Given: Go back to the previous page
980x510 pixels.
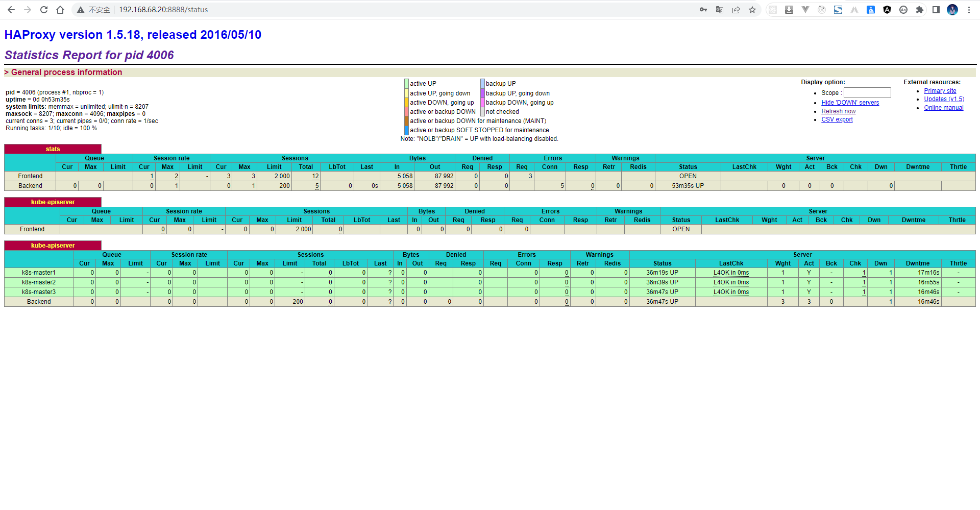Looking at the screenshot, I should (11, 10).
